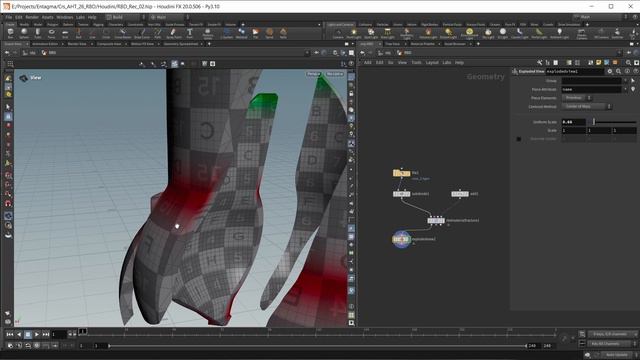This screenshot has height=360, width=640.
Task: Adjust the Uniform Scale slider
Action: point(613,122)
